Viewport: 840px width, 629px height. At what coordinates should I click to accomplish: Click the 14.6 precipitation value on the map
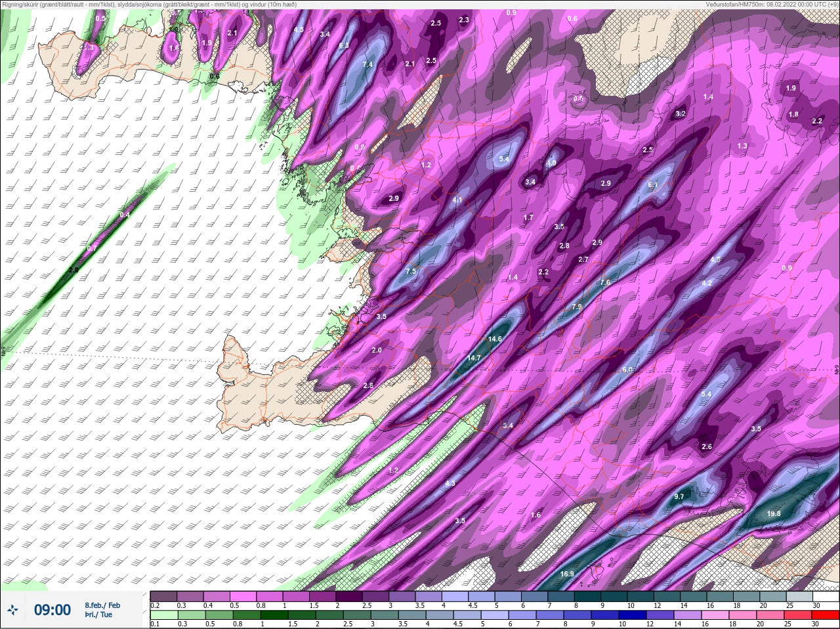pyautogui.click(x=495, y=339)
